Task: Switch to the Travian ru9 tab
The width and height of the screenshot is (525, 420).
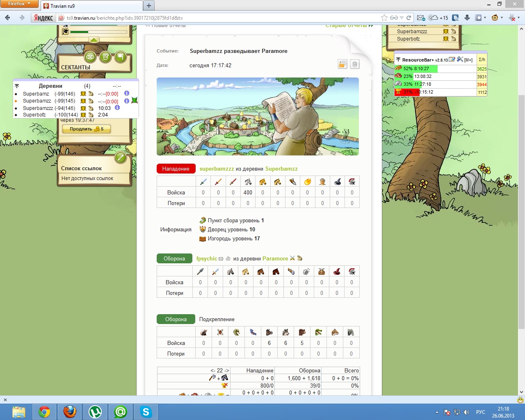Action: coord(92,6)
